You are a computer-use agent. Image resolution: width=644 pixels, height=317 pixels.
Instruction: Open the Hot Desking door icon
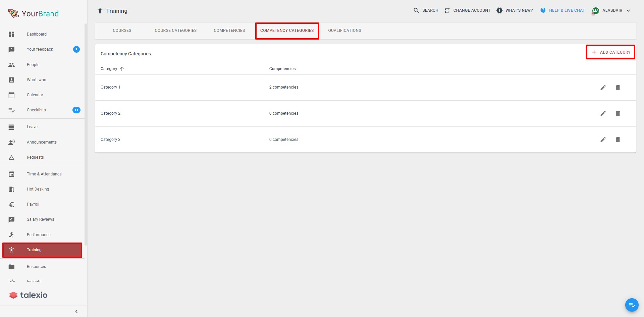[x=11, y=189]
